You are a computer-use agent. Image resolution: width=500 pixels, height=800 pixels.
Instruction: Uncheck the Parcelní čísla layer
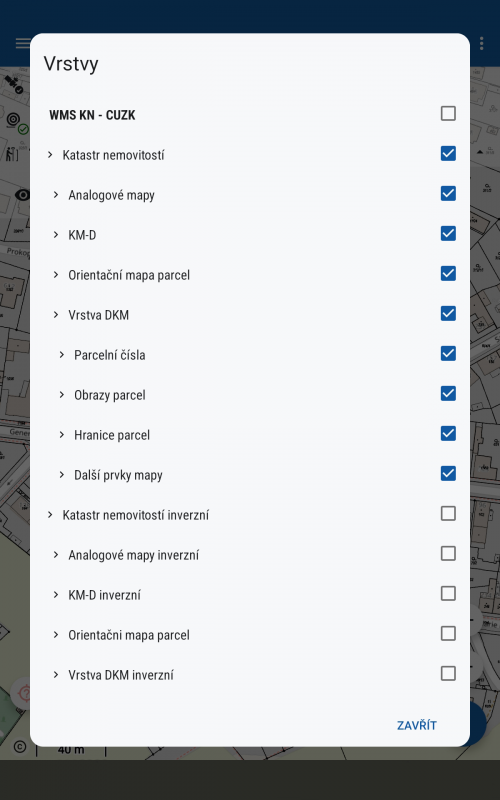click(448, 354)
